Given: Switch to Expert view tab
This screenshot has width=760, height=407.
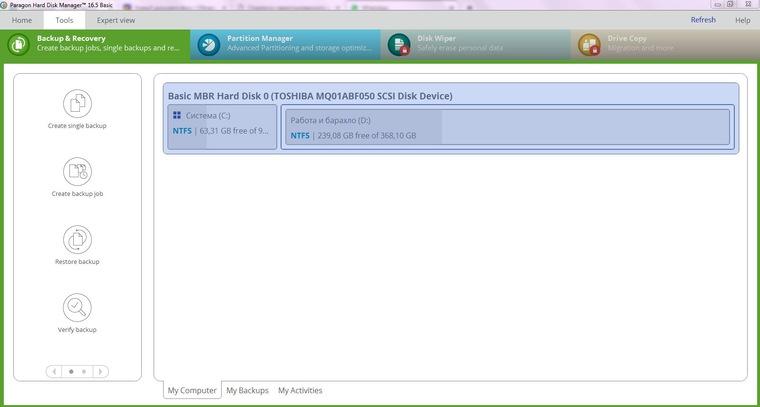Looking at the screenshot, I should [116, 20].
